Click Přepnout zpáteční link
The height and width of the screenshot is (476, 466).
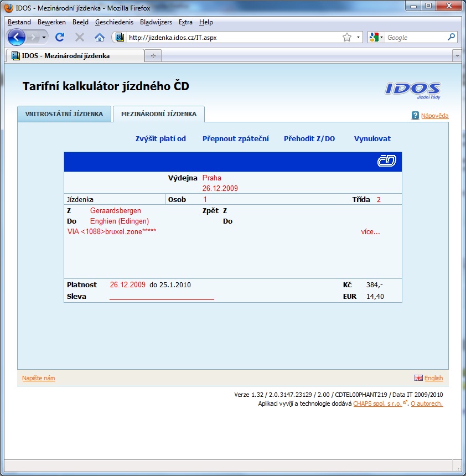pos(236,139)
